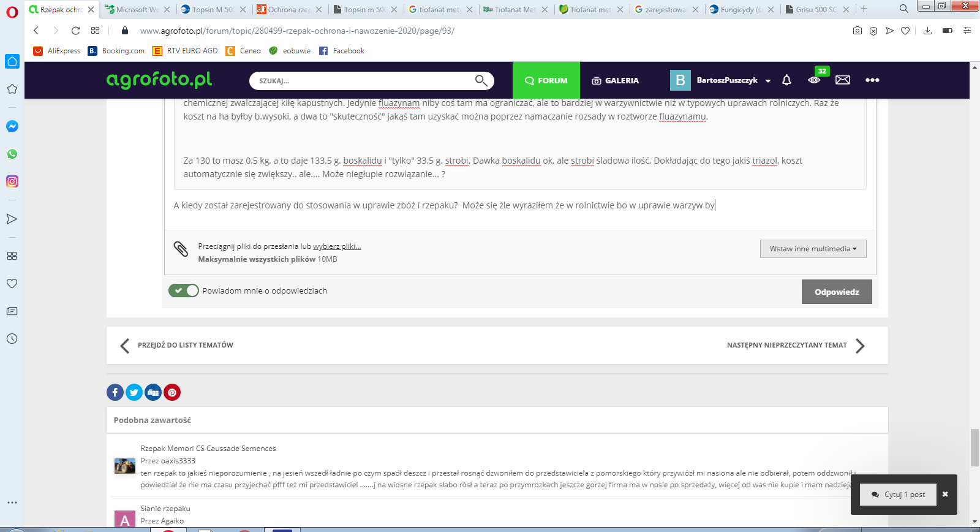Expand 'Wstaw inne multimedia' dropdown
980x532 pixels.
[813, 249]
